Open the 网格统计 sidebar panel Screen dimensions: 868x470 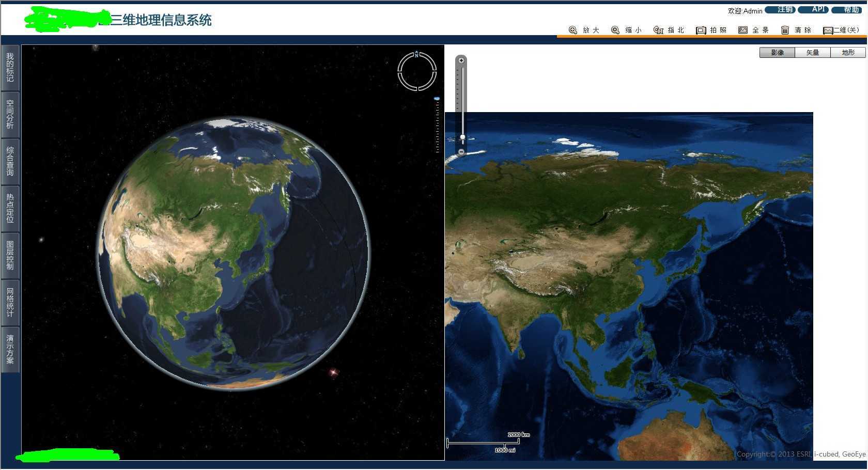click(x=10, y=303)
